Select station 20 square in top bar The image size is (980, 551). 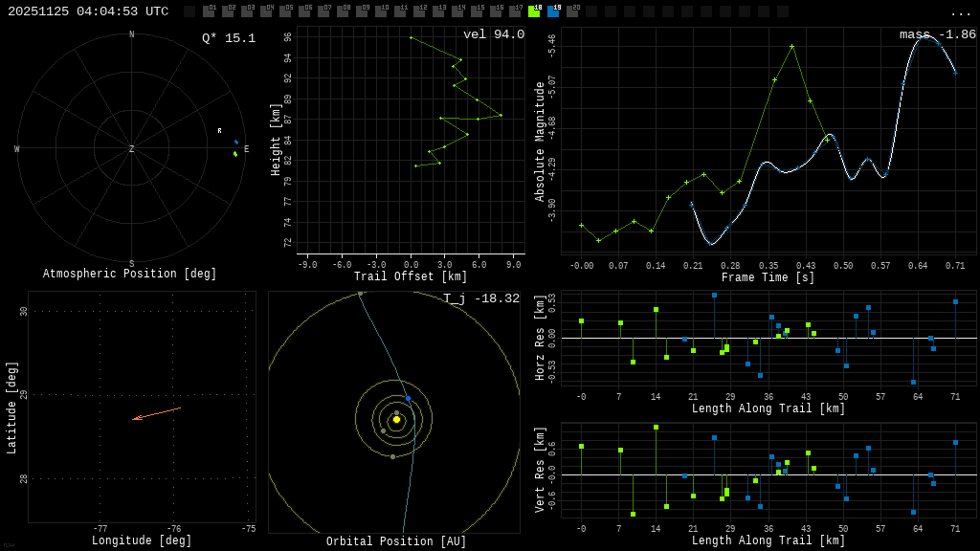(572, 11)
